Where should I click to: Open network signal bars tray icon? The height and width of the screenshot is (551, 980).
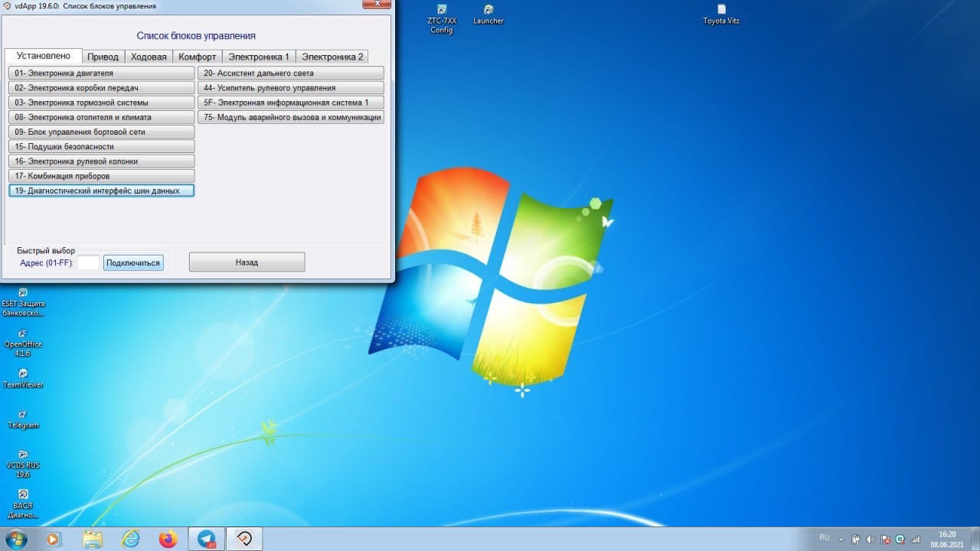point(914,539)
